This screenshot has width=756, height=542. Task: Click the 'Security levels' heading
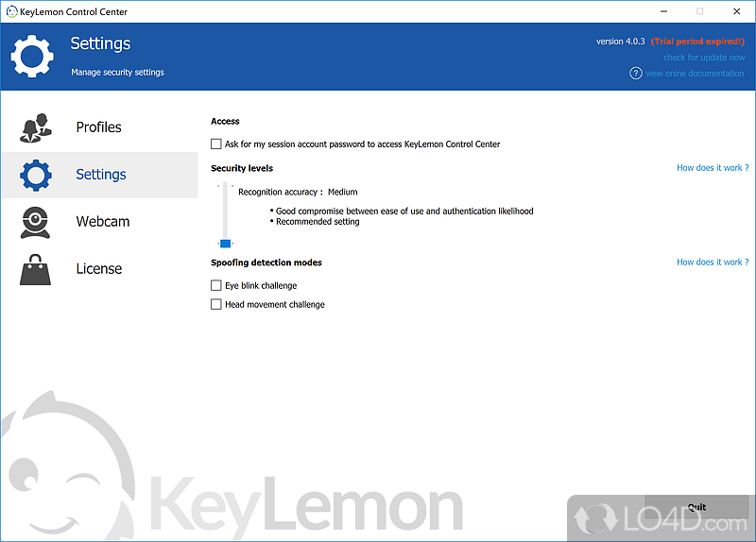pyautogui.click(x=242, y=168)
